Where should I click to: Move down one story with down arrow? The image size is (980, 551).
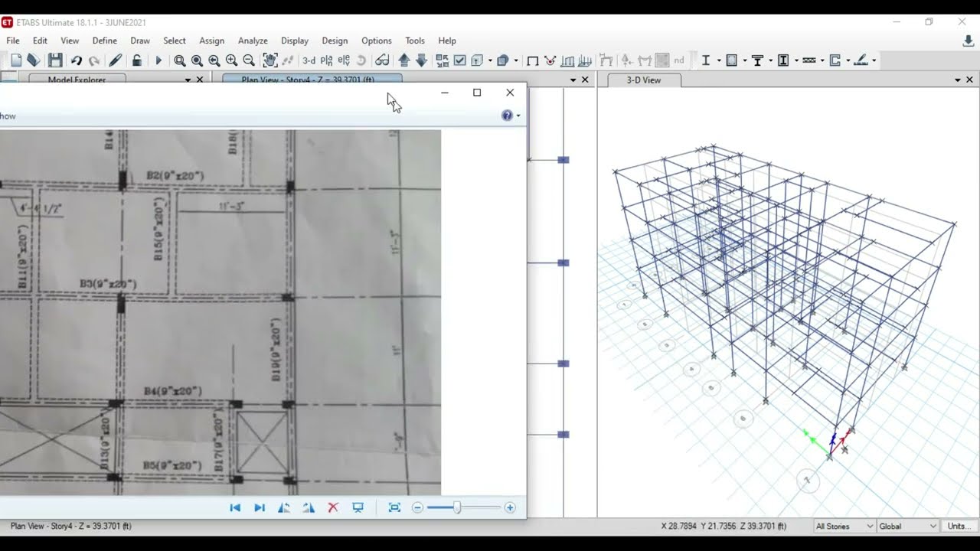coord(421,60)
